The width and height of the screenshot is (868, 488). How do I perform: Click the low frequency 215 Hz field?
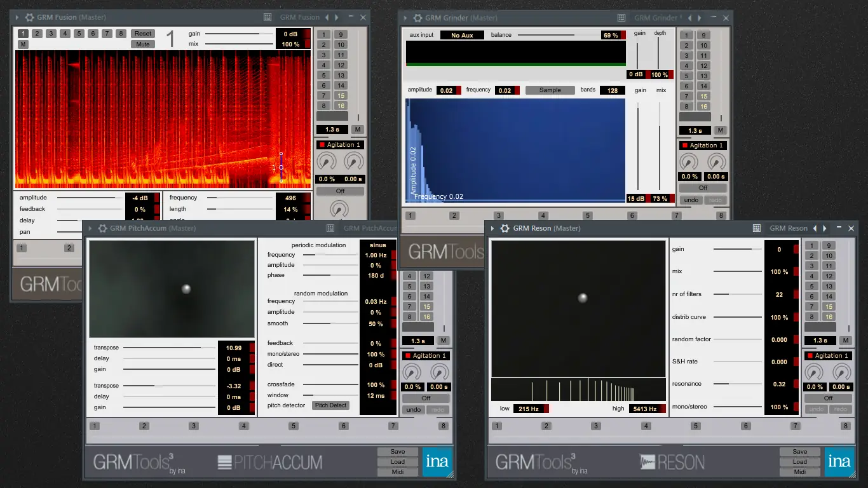click(x=527, y=409)
